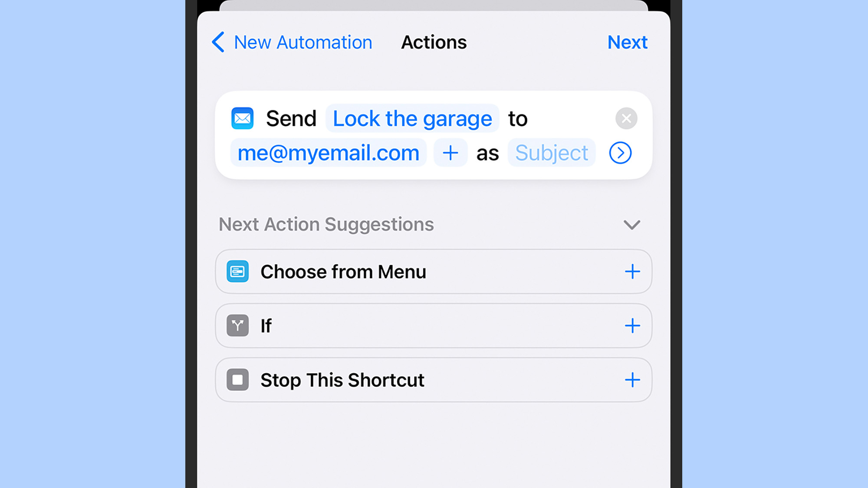Click the If action icon
Viewport: 868px width, 488px height.
tap(237, 325)
